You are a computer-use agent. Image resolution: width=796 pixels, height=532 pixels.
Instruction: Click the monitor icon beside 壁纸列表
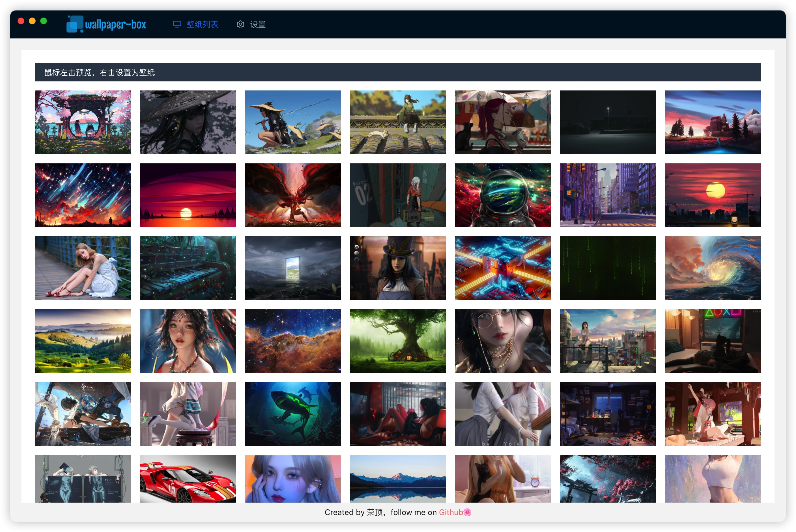tap(177, 24)
